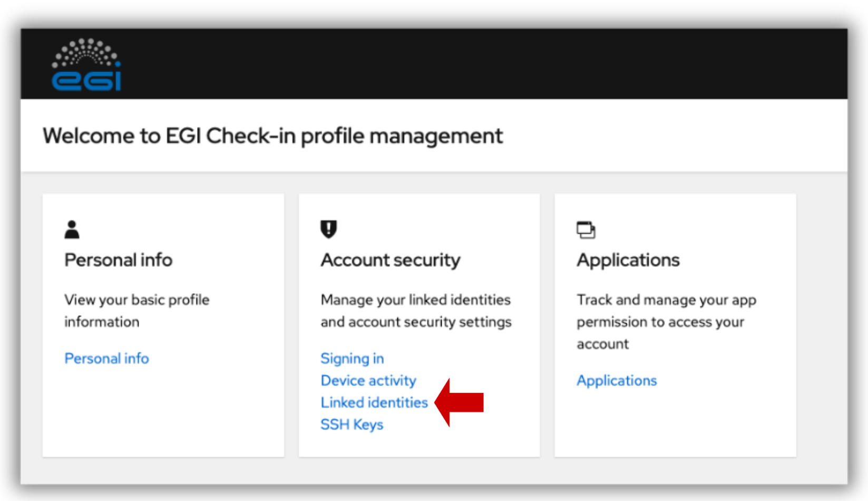Open the Signing in link

point(352,359)
